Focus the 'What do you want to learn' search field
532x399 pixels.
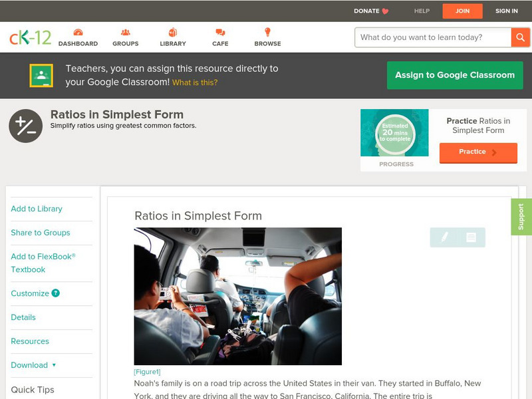tap(433, 37)
